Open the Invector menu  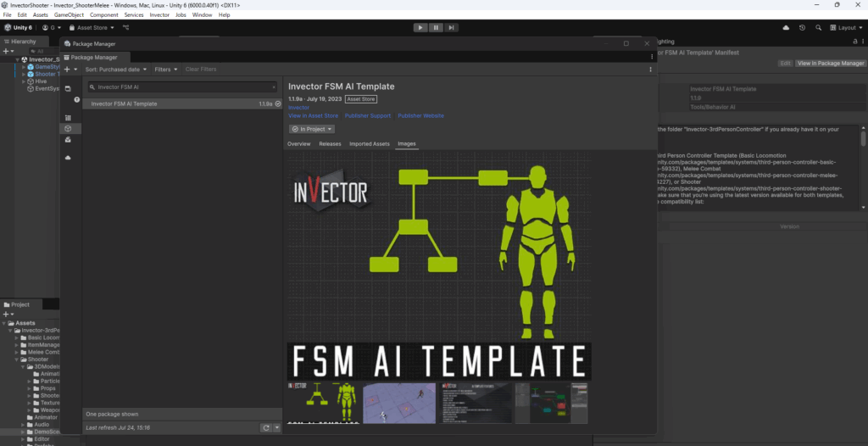click(159, 15)
